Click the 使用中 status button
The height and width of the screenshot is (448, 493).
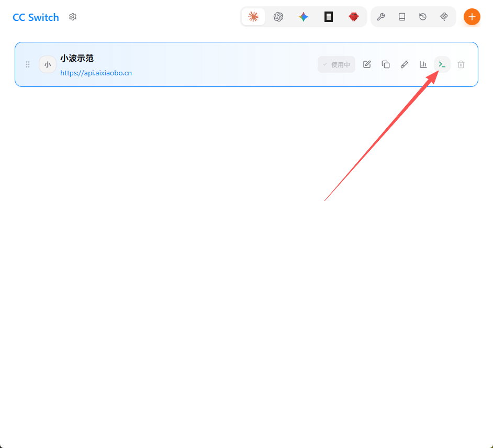click(x=336, y=64)
